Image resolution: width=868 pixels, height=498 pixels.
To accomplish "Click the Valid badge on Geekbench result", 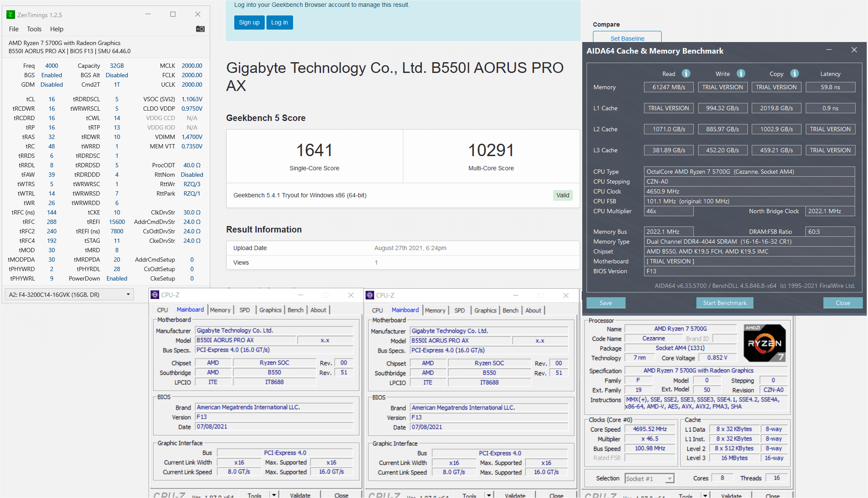I will [563, 195].
